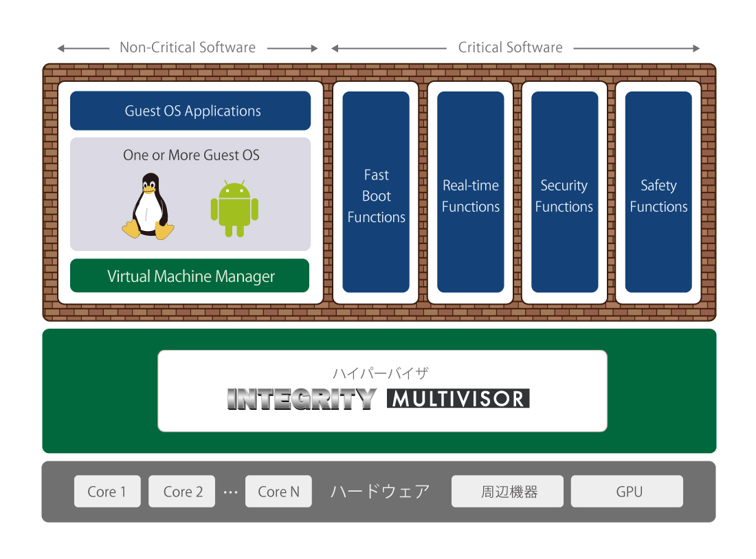Click the ハードウェア label
This screenshot has height=559, width=756.
click(380, 492)
